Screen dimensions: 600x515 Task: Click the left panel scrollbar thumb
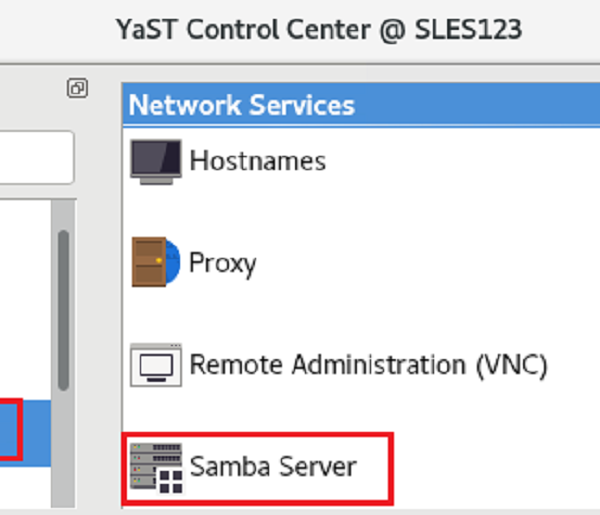(63, 310)
